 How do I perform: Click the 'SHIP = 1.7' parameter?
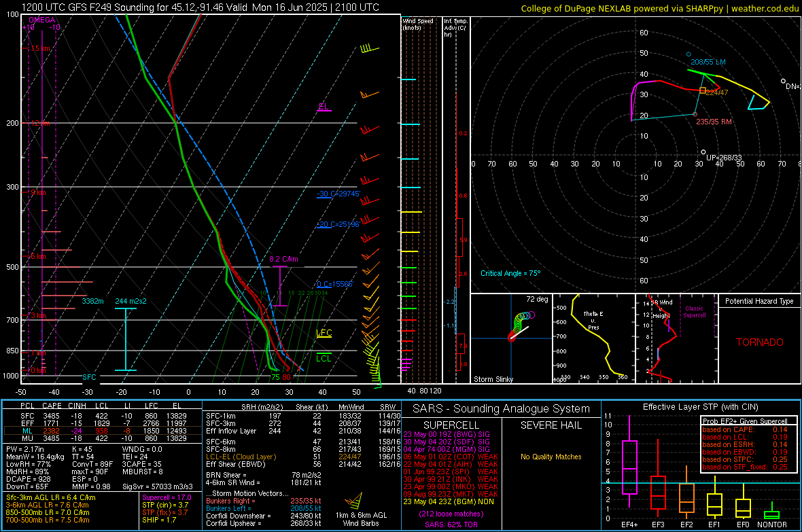click(x=159, y=520)
